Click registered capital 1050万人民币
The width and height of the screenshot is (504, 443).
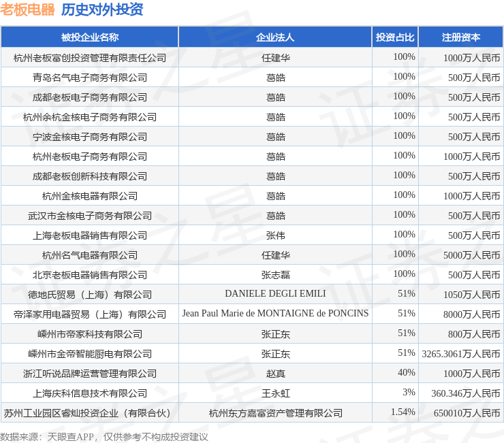(x=471, y=295)
